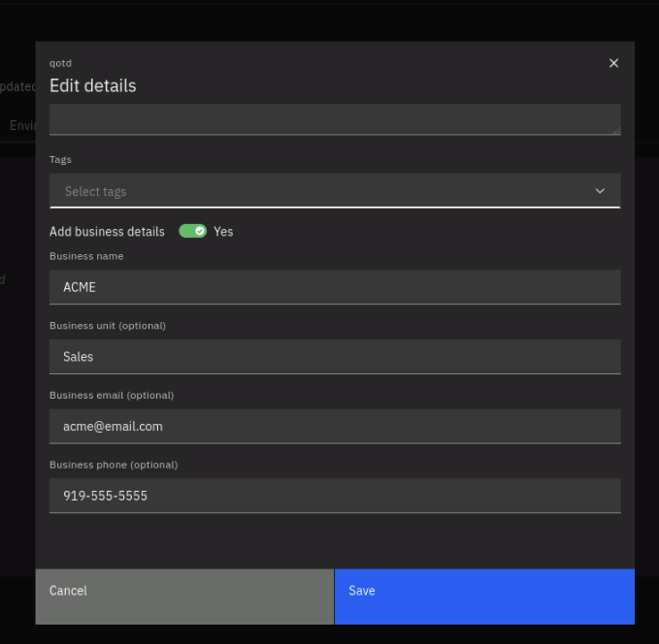Click the Business unit (optional) label

pyautogui.click(x=108, y=326)
